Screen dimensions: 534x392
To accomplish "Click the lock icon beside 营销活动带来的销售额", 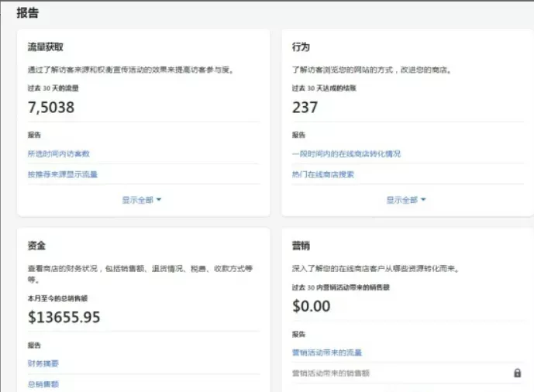I will click(517, 373).
